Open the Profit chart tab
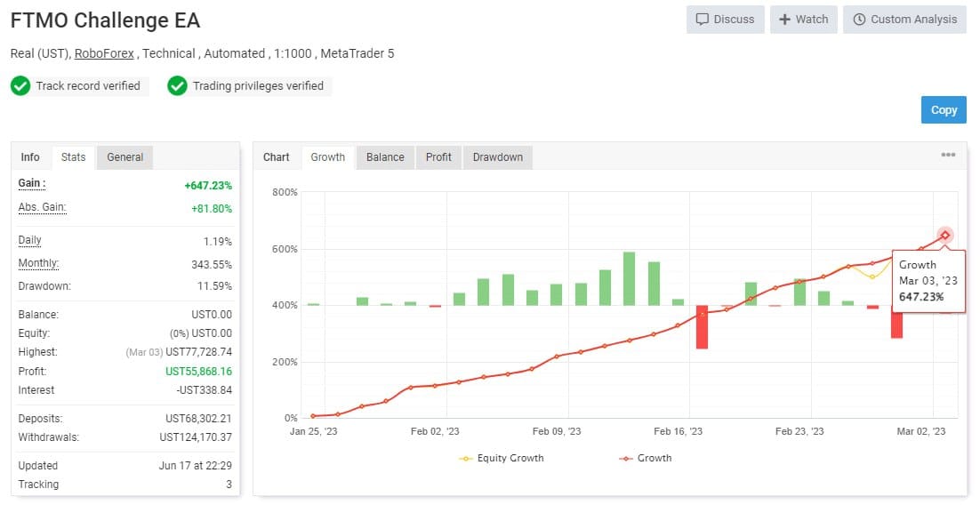The image size is (980, 505). pos(438,157)
